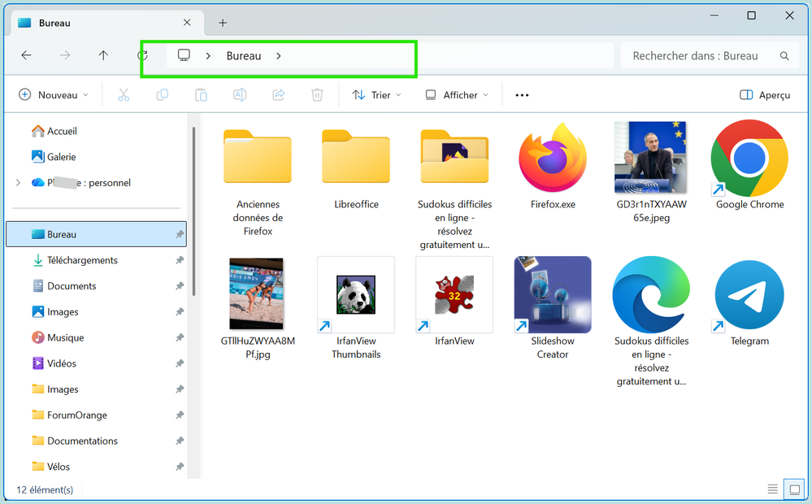Click the Cut scissors icon
The height and width of the screenshot is (504, 812).
tap(124, 95)
